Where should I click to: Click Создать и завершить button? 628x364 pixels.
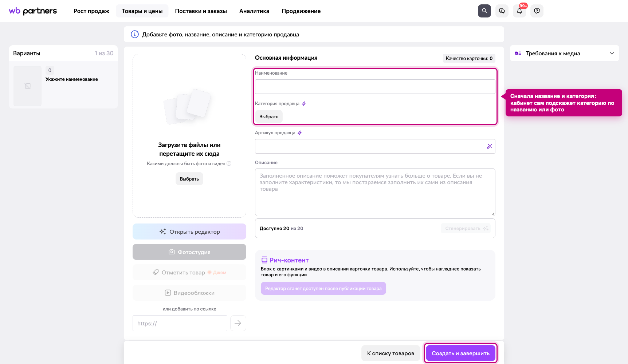461,353
